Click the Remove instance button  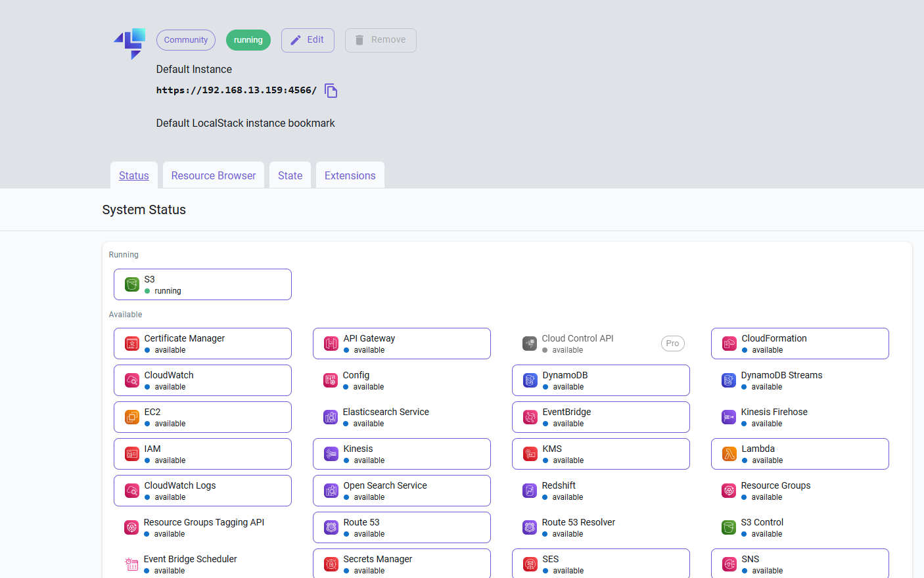381,40
